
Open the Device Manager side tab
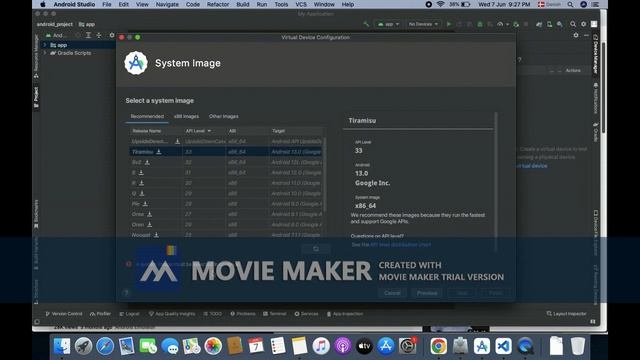pos(596,54)
